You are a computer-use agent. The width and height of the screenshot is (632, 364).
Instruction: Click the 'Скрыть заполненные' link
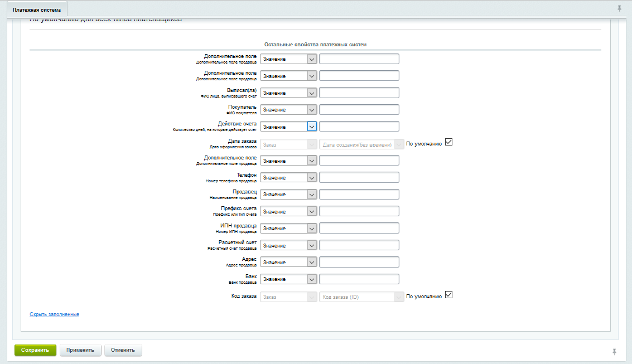54,314
